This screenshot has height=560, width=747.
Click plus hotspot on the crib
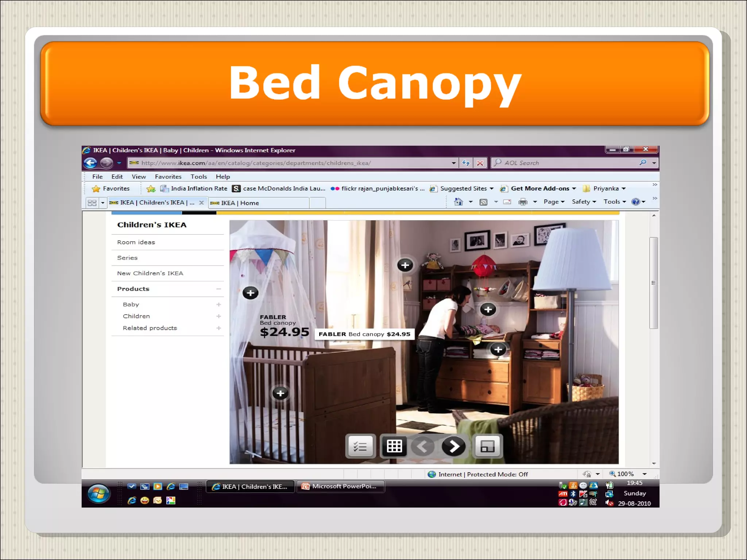pyautogui.click(x=280, y=393)
